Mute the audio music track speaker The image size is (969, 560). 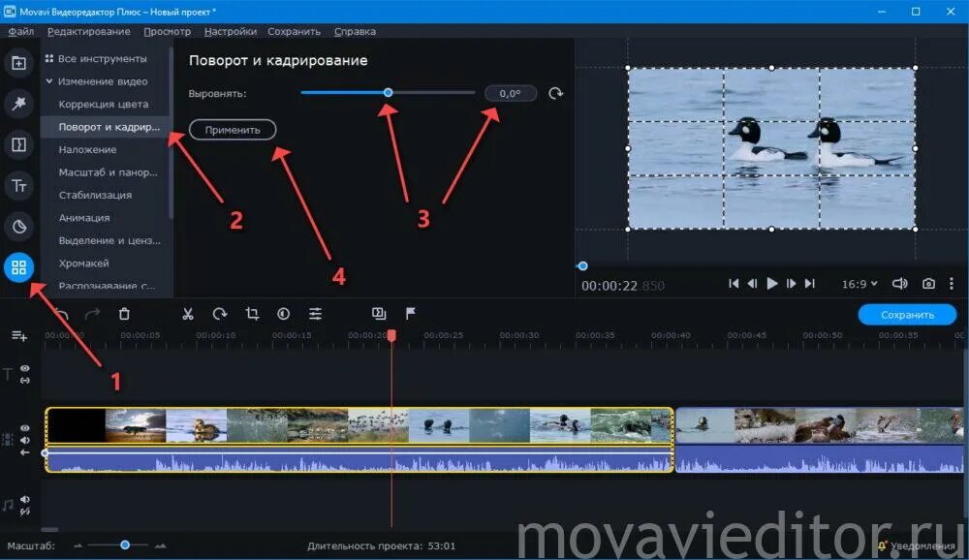25,499
